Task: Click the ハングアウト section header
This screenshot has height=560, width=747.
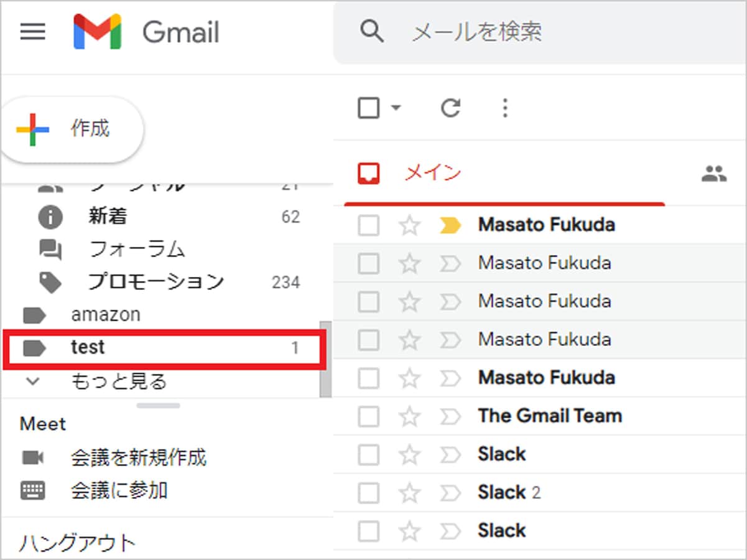Action: click(x=77, y=543)
